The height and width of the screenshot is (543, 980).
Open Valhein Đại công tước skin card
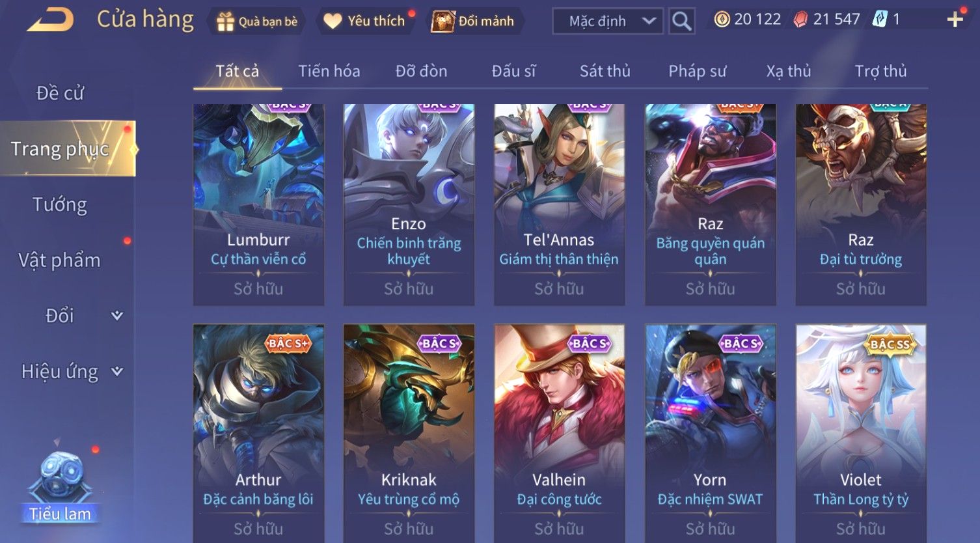click(x=559, y=433)
